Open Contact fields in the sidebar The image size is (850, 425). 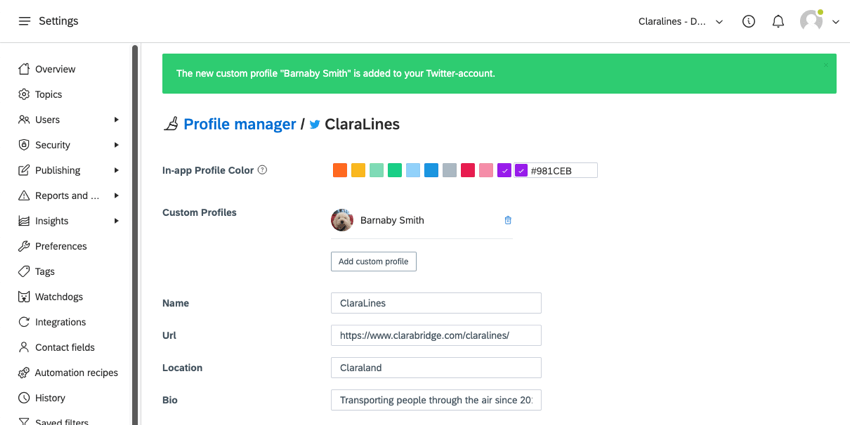click(x=65, y=347)
